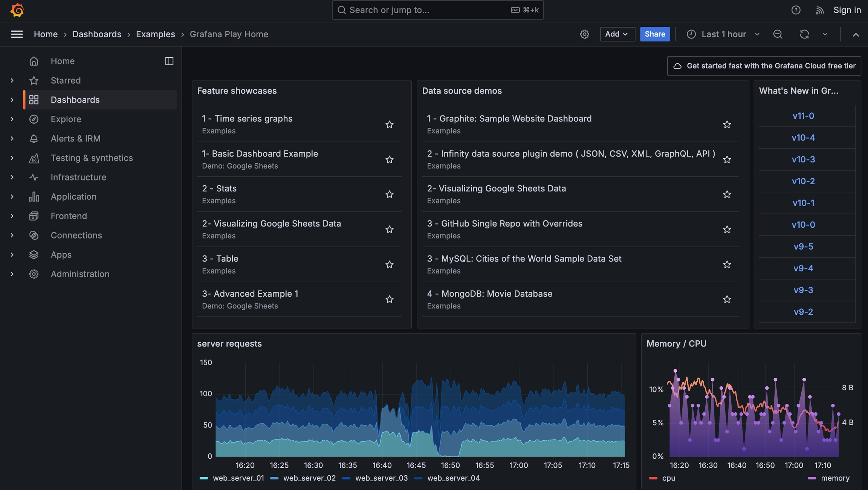Image resolution: width=868 pixels, height=490 pixels.
Task: Star the Time series graphs dashboard
Action: point(389,124)
